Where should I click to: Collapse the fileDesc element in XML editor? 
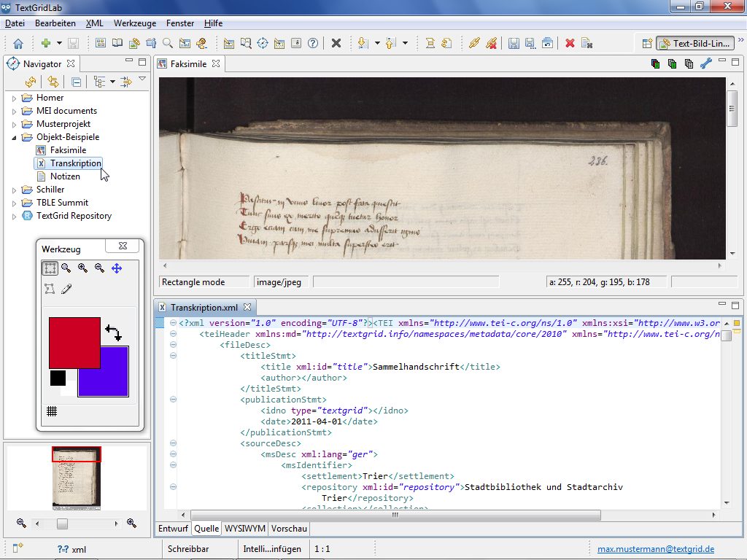[x=173, y=345]
